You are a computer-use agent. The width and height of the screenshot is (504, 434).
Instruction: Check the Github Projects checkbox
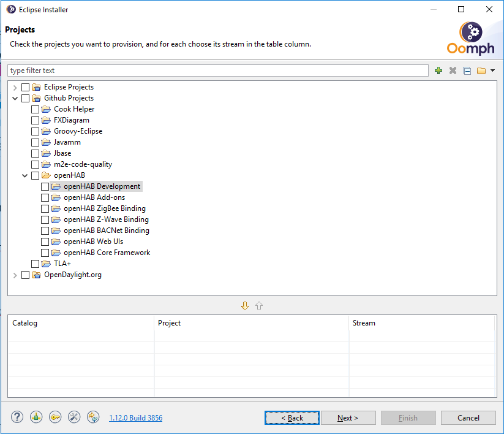pos(25,98)
